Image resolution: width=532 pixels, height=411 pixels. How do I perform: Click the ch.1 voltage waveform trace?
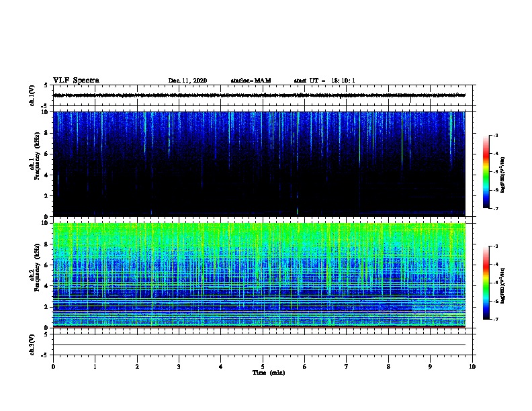click(x=259, y=95)
